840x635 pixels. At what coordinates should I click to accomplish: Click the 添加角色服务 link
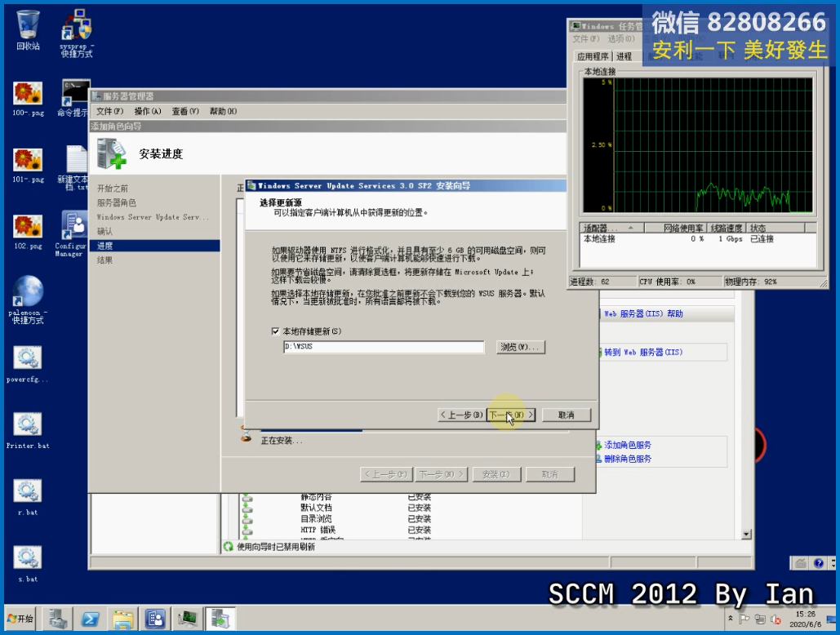627,445
